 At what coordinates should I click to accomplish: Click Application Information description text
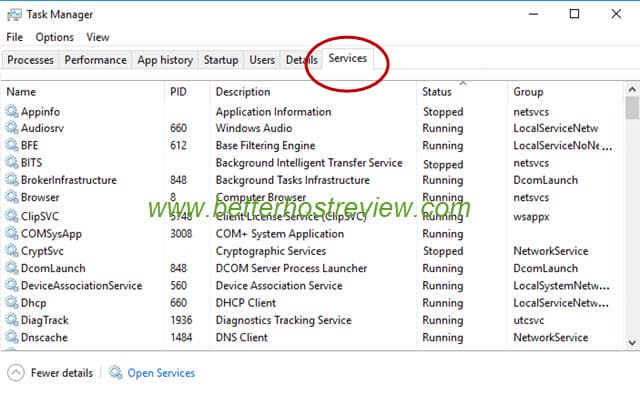click(x=273, y=111)
